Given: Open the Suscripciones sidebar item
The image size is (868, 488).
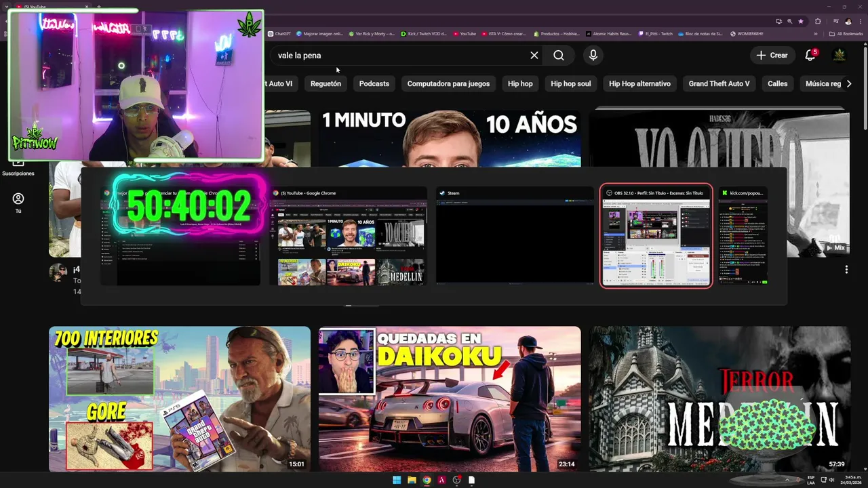Looking at the screenshot, I should click(x=18, y=167).
